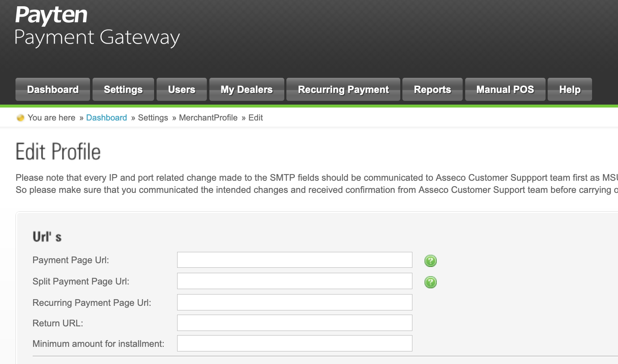Click into the Split Payment Page Url field
The image size is (618, 364).
294,281
